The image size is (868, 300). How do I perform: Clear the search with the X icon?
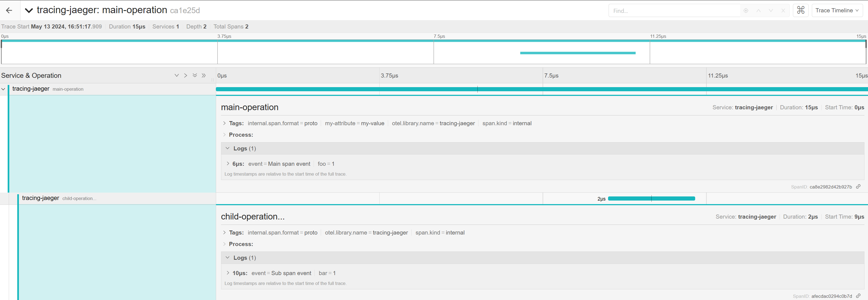tap(783, 10)
